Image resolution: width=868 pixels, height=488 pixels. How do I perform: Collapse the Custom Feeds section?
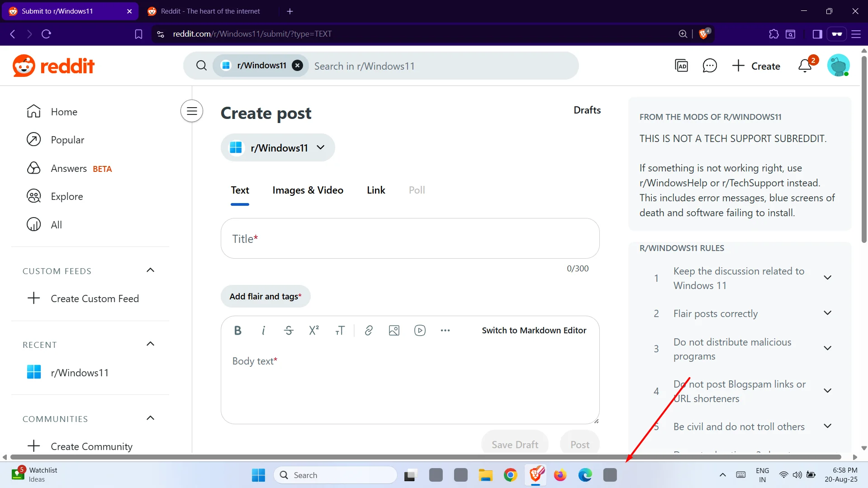click(x=151, y=270)
